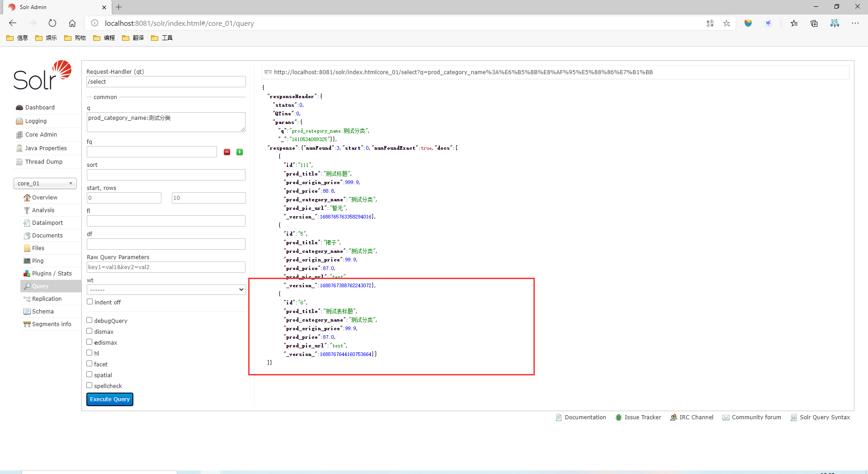Open the 购物 bookmarks folder
This screenshot has width=868, height=474.
coord(75,38)
